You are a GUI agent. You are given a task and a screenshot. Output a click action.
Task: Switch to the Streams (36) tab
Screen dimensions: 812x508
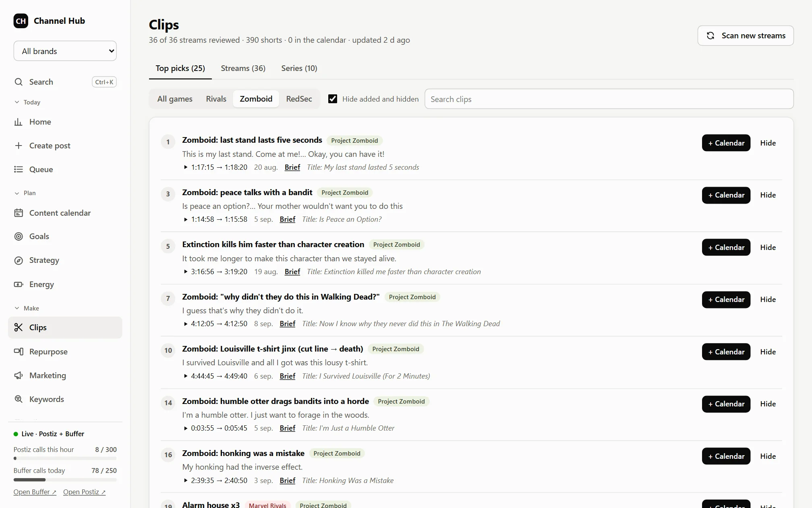pyautogui.click(x=243, y=68)
